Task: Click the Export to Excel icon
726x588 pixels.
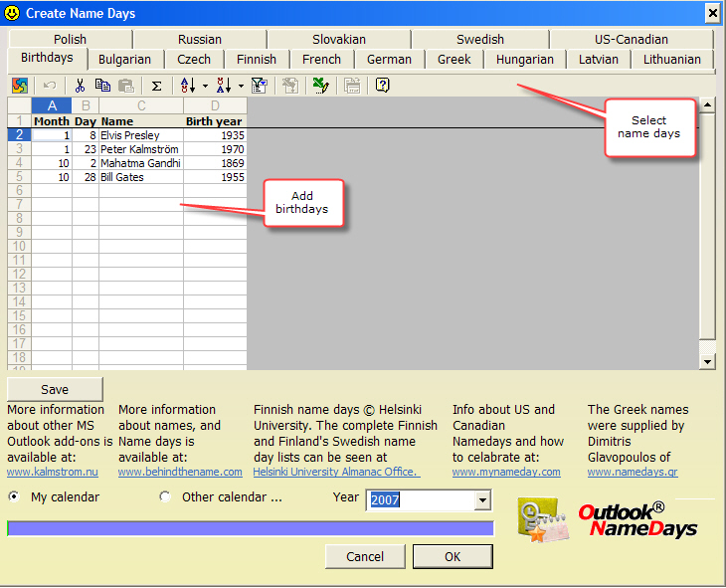Action: click(320, 86)
